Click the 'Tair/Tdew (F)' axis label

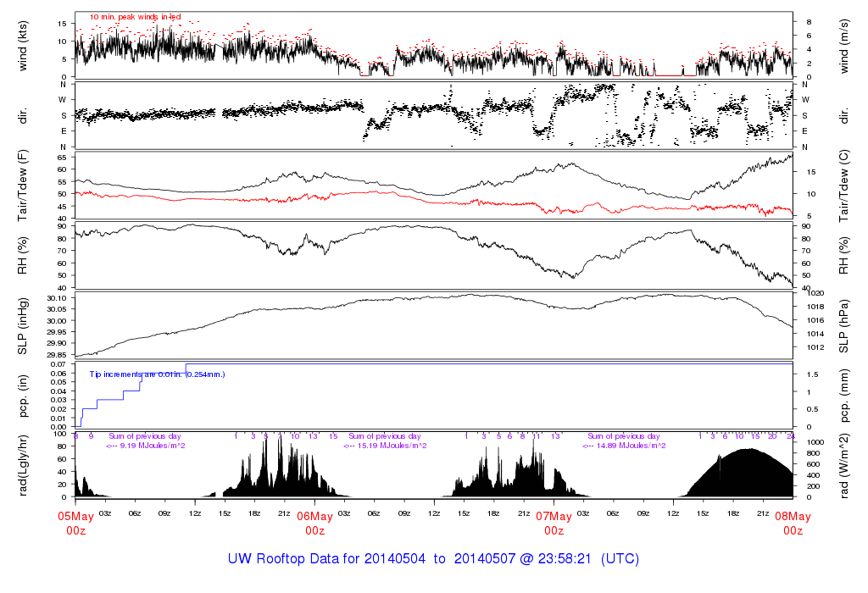coord(23,186)
